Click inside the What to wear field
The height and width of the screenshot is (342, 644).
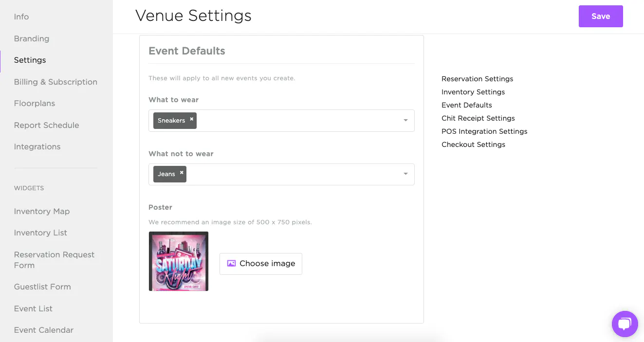pyautogui.click(x=297, y=121)
